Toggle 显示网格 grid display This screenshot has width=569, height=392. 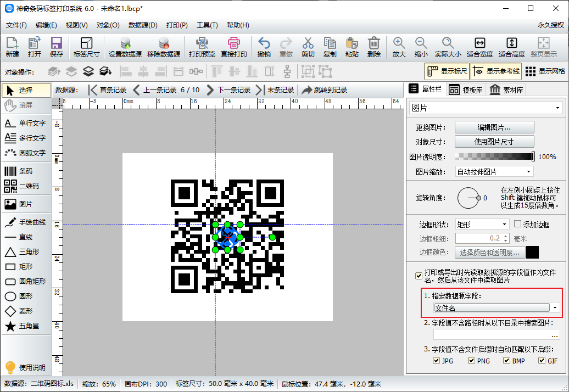(545, 71)
